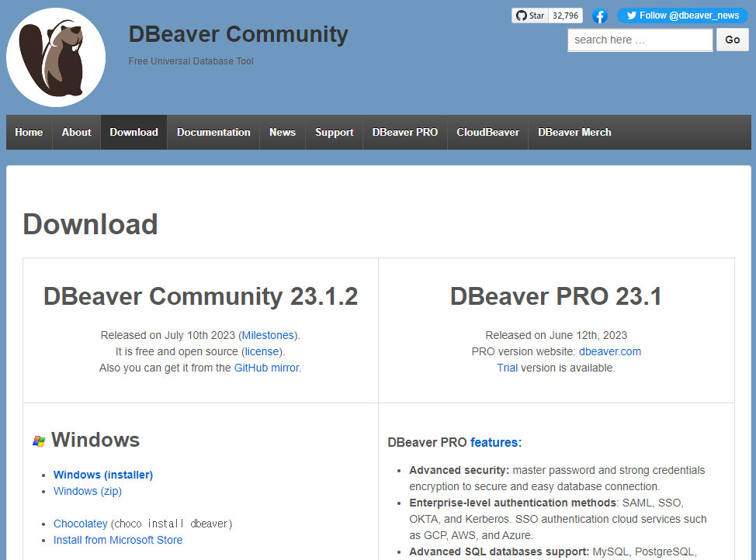This screenshot has width=756, height=560.
Task: Click the 'Free Universal Database Tool' tagline
Action: (x=191, y=61)
